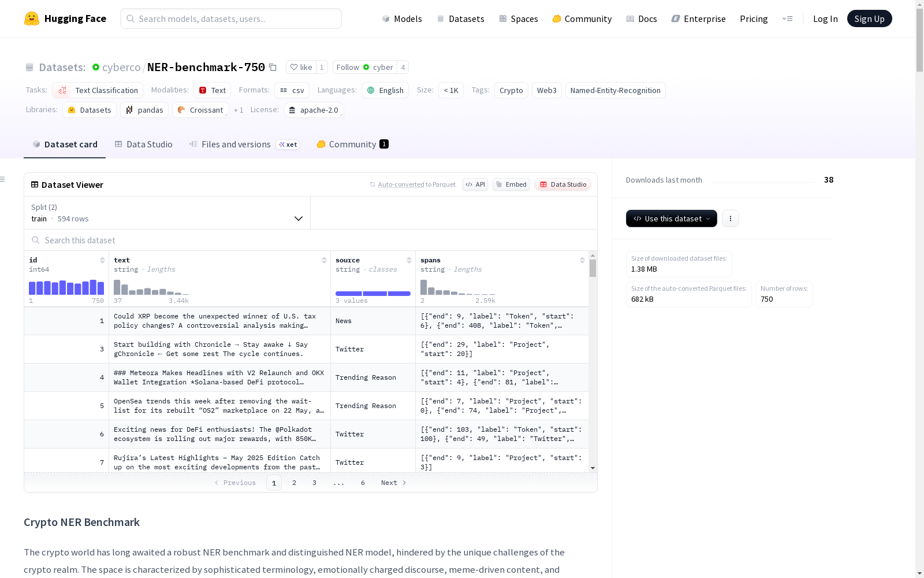The image size is (924, 578).
Task: Select the csv format tag
Action: click(x=292, y=90)
